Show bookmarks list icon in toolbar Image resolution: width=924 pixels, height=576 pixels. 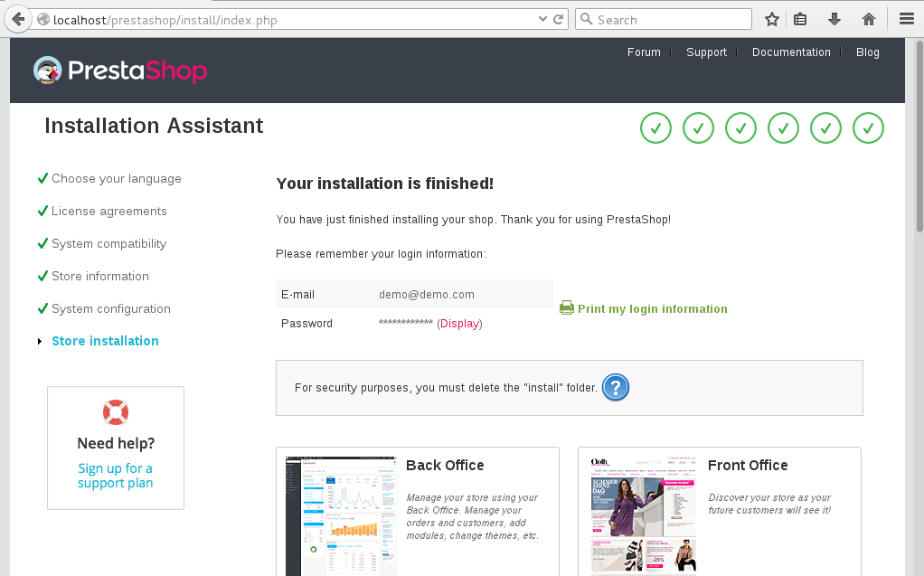tap(799, 20)
